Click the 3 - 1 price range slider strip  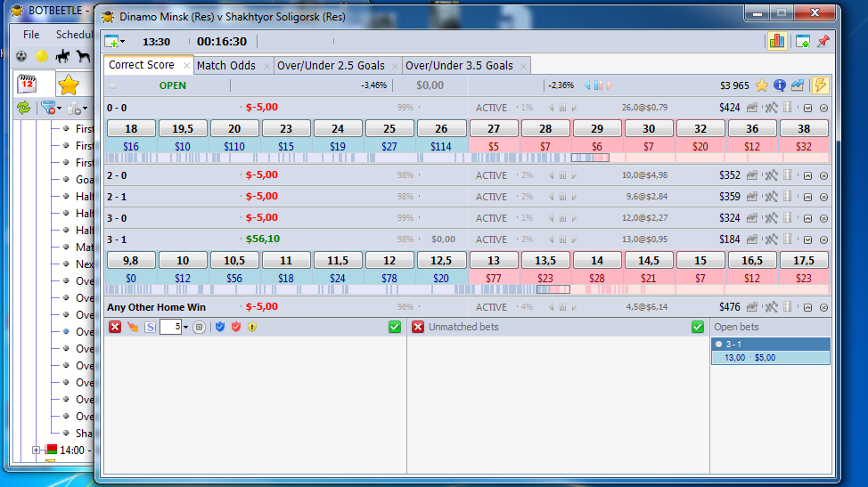pos(468,289)
